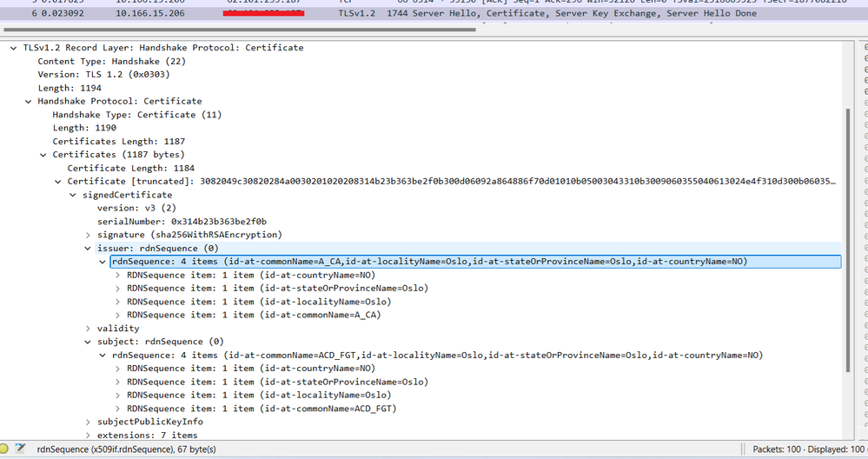The height and width of the screenshot is (459, 868).
Task: Expand subject's id-at-commonName=ACD_FGT item
Action: 118,409
